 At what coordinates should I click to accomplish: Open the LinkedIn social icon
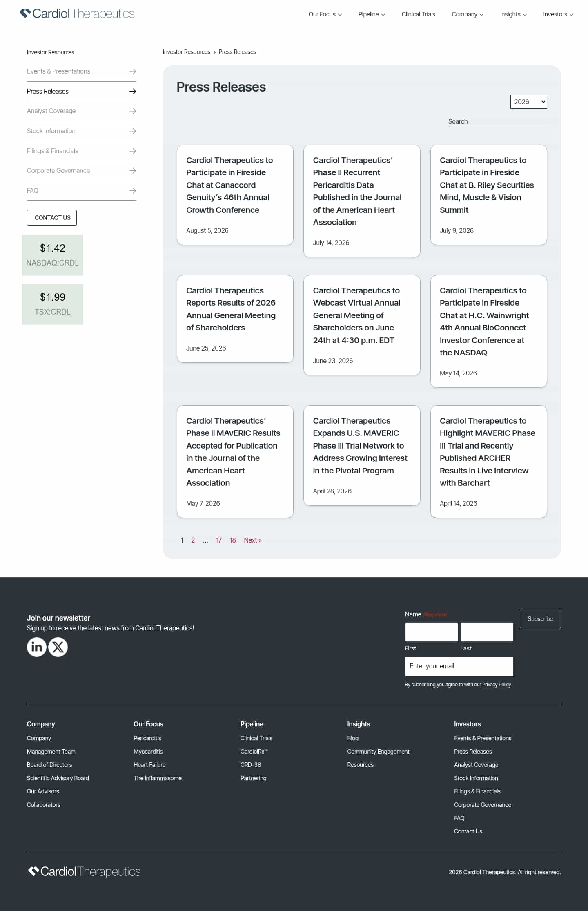tap(37, 647)
